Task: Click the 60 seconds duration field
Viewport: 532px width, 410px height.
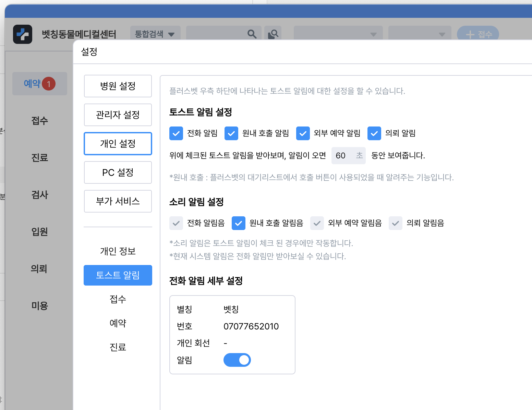Action: point(348,156)
